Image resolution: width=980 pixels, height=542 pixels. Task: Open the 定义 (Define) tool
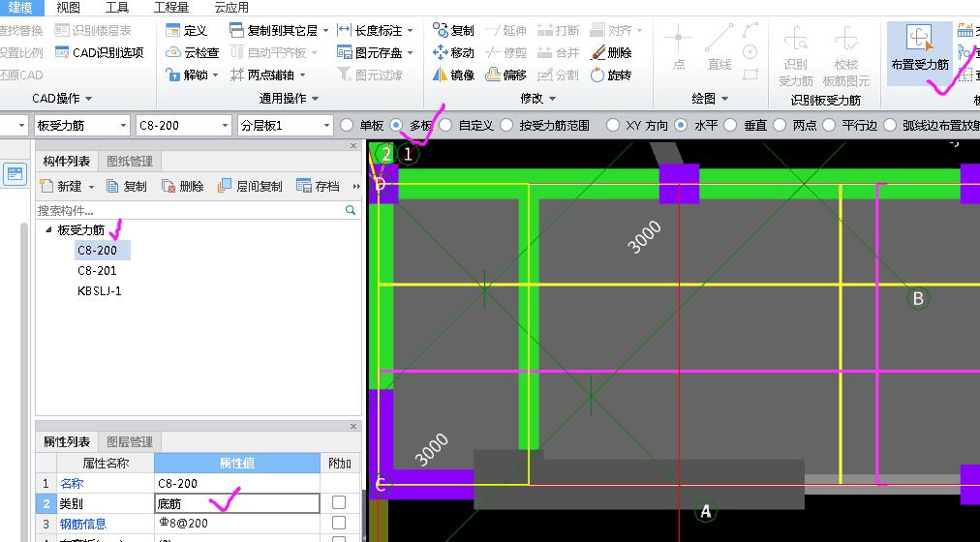tap(186, 30)
